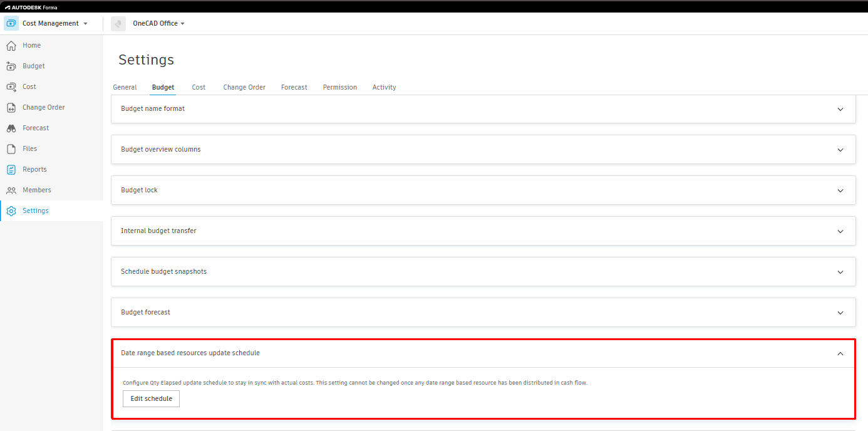Expand the Budget overview columns section

840,150
